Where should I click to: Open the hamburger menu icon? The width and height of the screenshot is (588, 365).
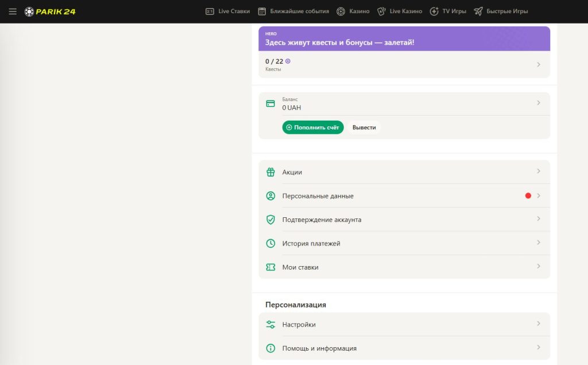(13, 11)
